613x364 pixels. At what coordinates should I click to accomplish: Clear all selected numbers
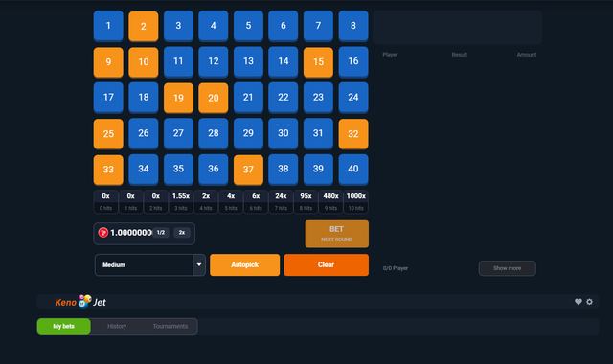(326, 265)
